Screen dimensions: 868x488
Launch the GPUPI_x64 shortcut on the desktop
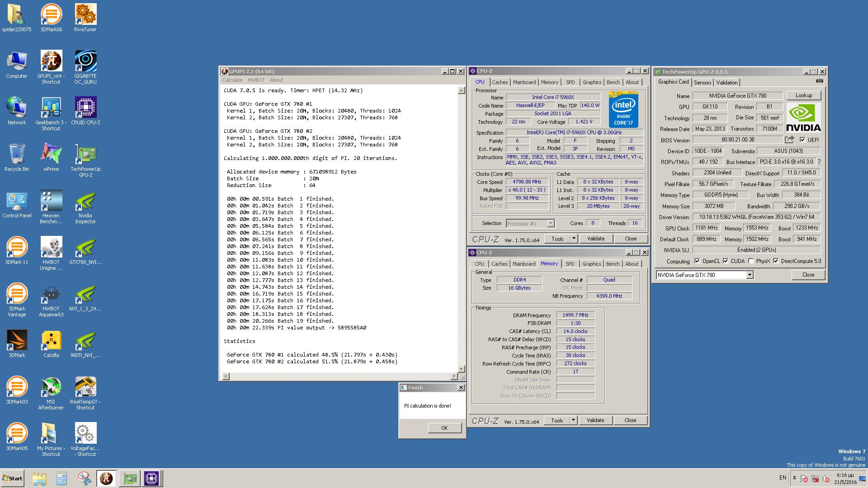pos(51,67)
